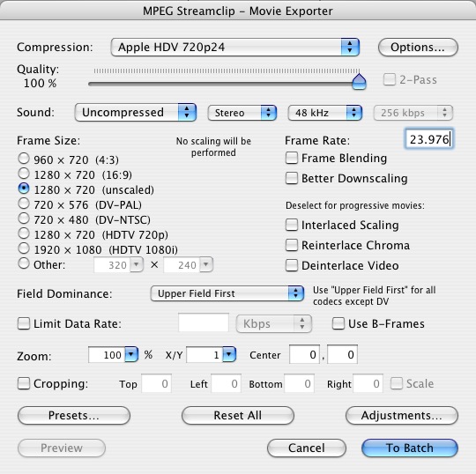Expand the X/Y ratio arrow
This screenshot has height=474, width=476.
coord(229,354)
